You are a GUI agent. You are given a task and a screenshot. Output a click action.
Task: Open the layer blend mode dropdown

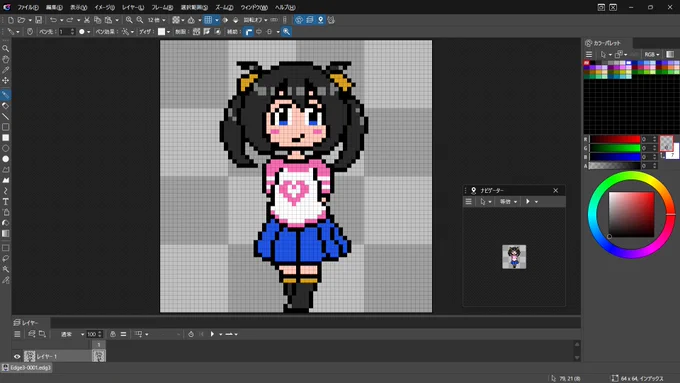coord(72,334)
